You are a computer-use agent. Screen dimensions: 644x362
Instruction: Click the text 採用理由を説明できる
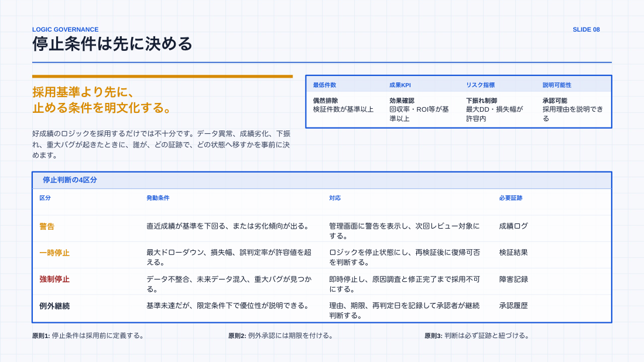click(x=573, y=113)
